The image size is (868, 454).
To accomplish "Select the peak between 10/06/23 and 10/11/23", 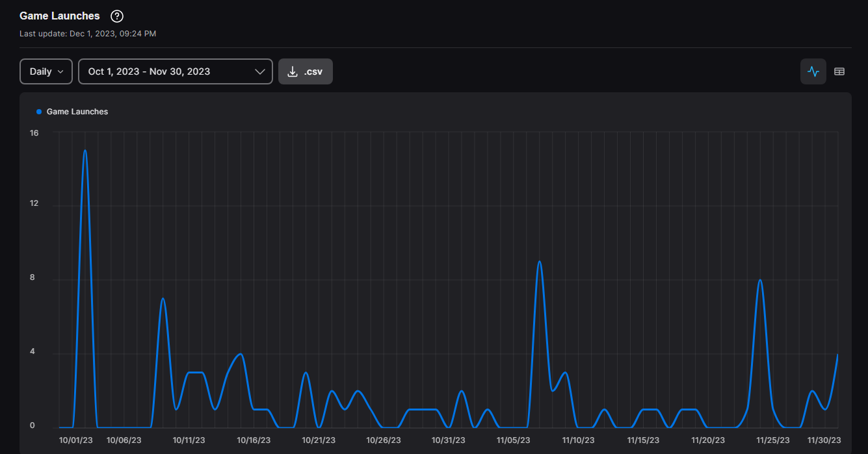I will [x=163, y=299].
